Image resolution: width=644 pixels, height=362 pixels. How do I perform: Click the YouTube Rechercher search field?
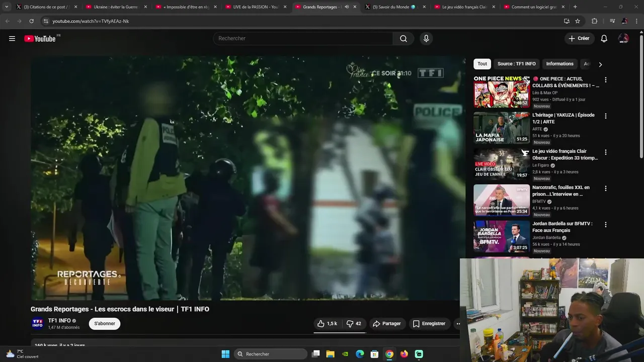303,39
